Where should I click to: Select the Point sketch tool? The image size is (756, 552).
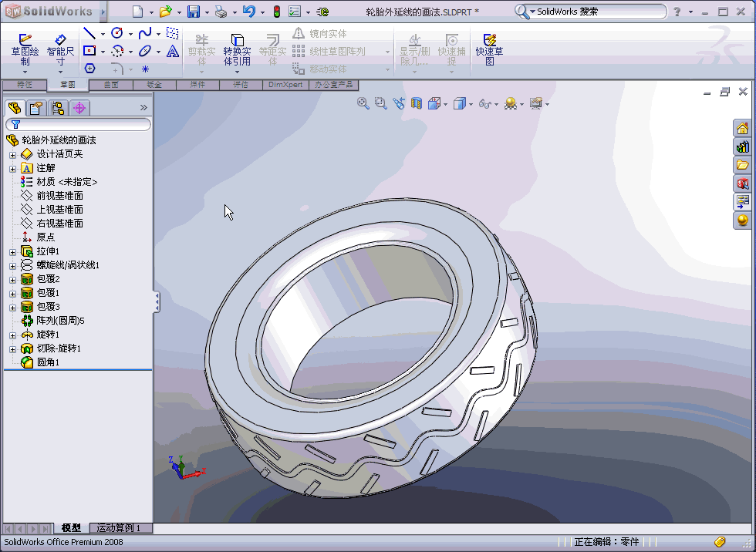coord(145,69)
